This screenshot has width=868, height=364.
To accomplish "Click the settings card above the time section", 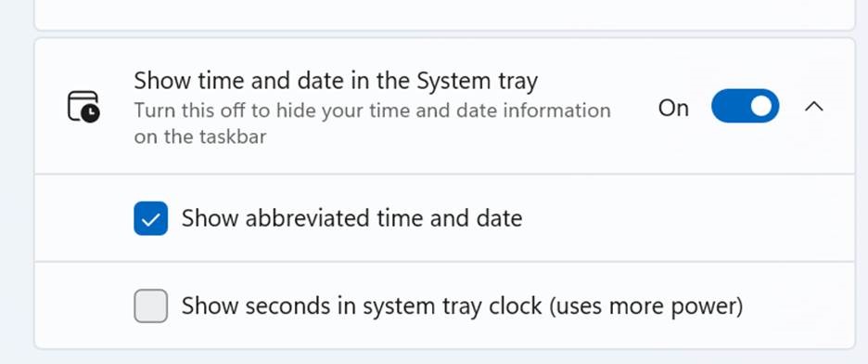I will point(444,14).
